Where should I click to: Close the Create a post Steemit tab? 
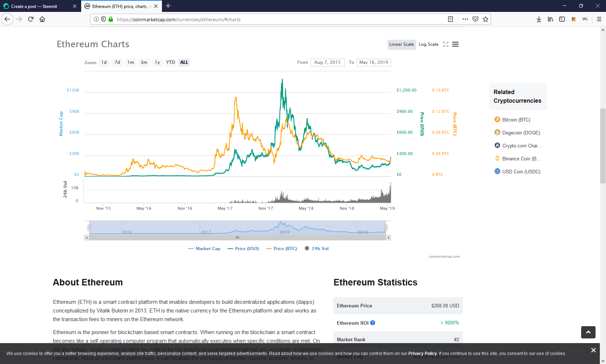[75, 6]
